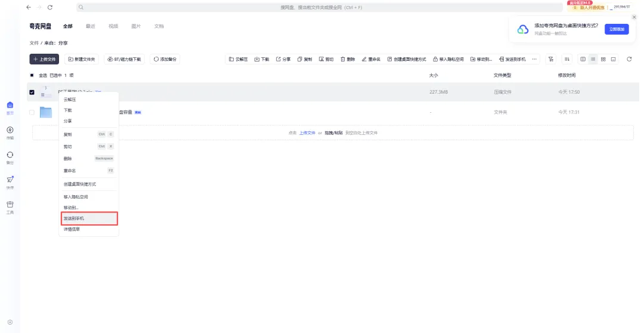Click toolbar 云解压 cloud-extract button
This screenshot has width=644, height=333.
(x=238, y=59)
